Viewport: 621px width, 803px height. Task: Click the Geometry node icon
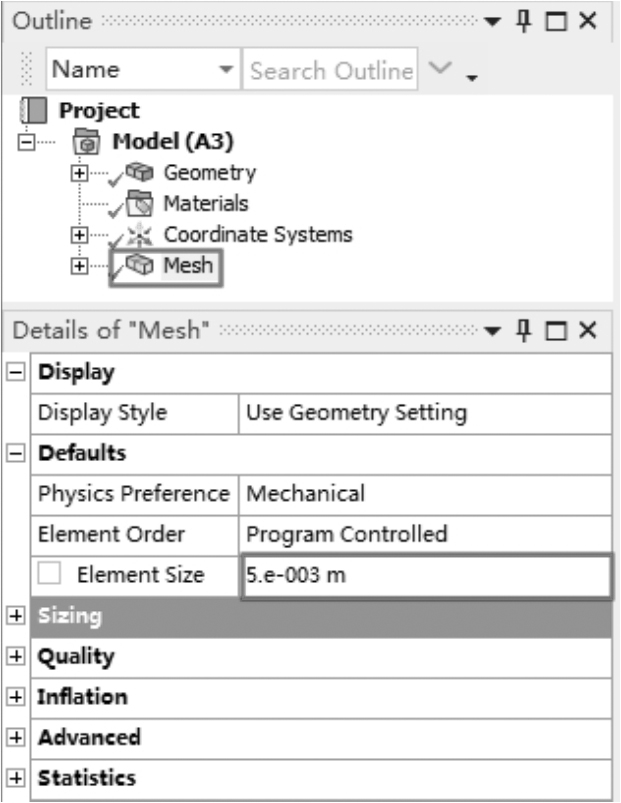(138, 173)
